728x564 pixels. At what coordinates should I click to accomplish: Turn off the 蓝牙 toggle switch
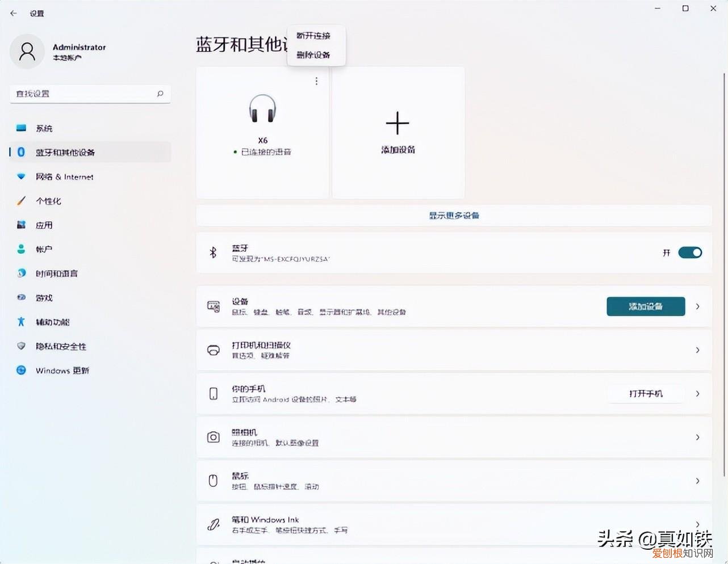pos(690,252)
